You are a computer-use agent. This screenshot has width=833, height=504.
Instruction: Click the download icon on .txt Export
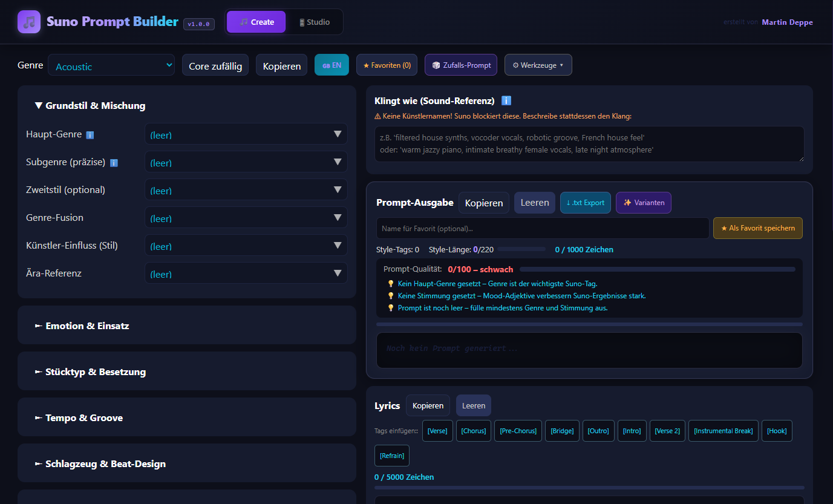pyautogui.click(x=570, y=203)
